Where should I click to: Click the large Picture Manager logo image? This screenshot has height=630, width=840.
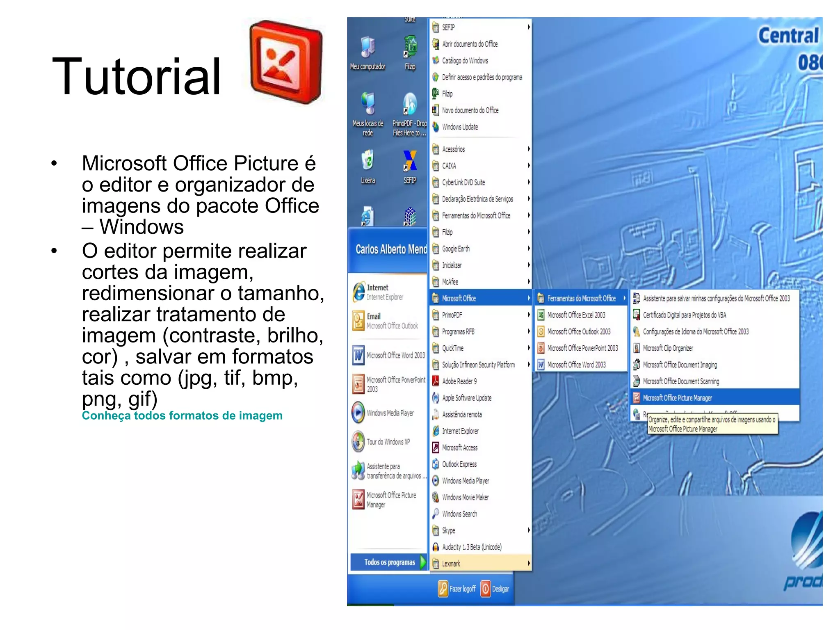click(x=286, y=62)
